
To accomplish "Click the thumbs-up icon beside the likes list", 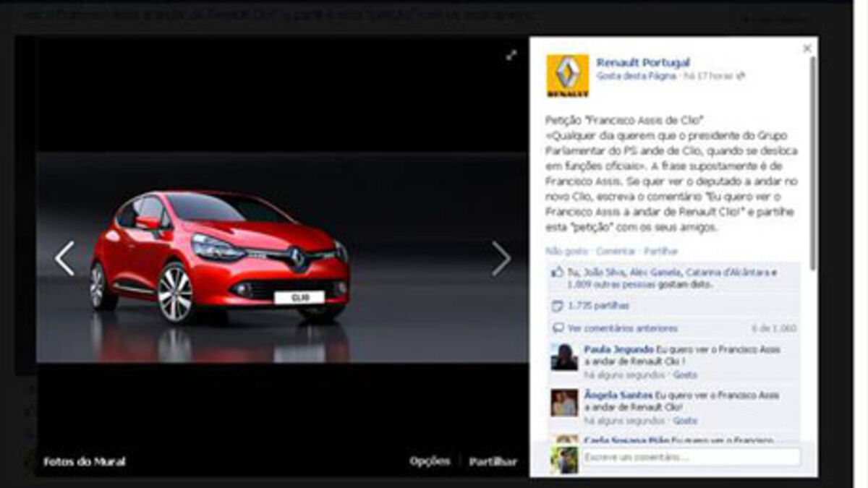I will coord(557,273).
